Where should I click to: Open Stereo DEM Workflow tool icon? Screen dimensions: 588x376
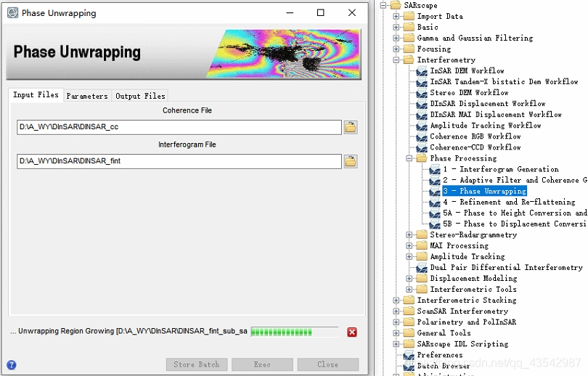[422, 93]
